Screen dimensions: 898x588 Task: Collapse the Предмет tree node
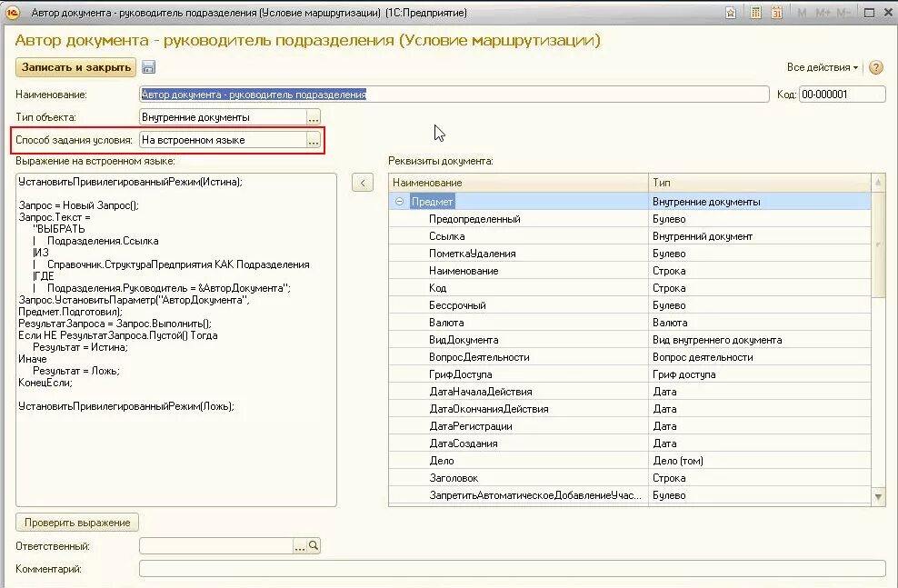[400, 201]
